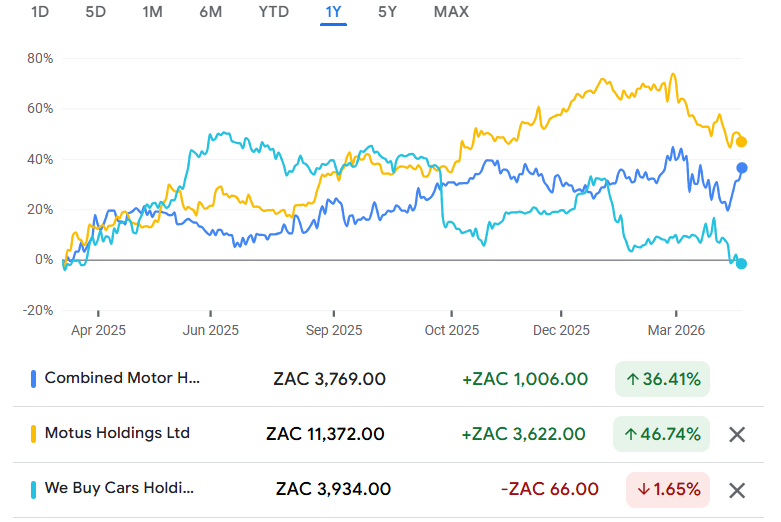
Task: Select the 5D time range tab
Action: click(x=96, y=12)
